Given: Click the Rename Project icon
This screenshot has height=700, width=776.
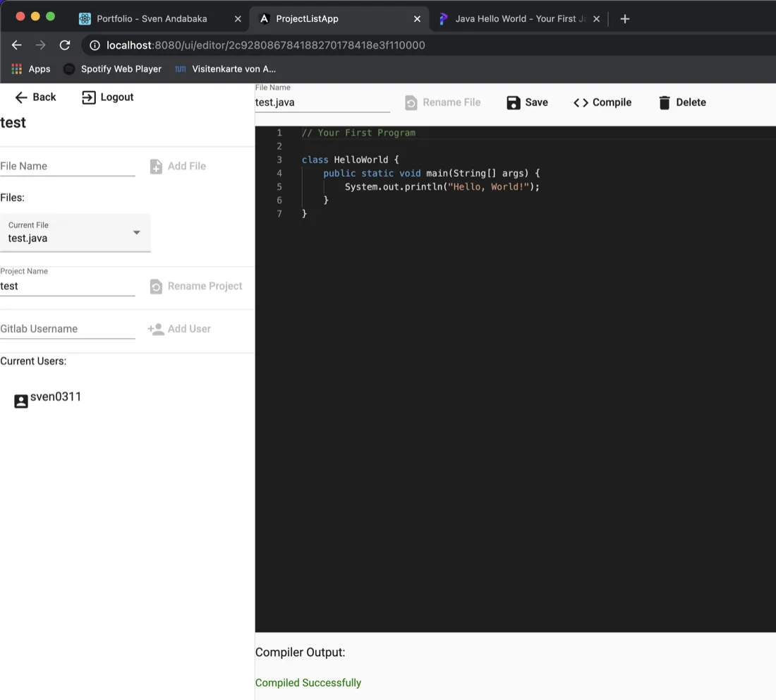Looking at the screenshot, I should pyautogui.click(x=156, y=286).
